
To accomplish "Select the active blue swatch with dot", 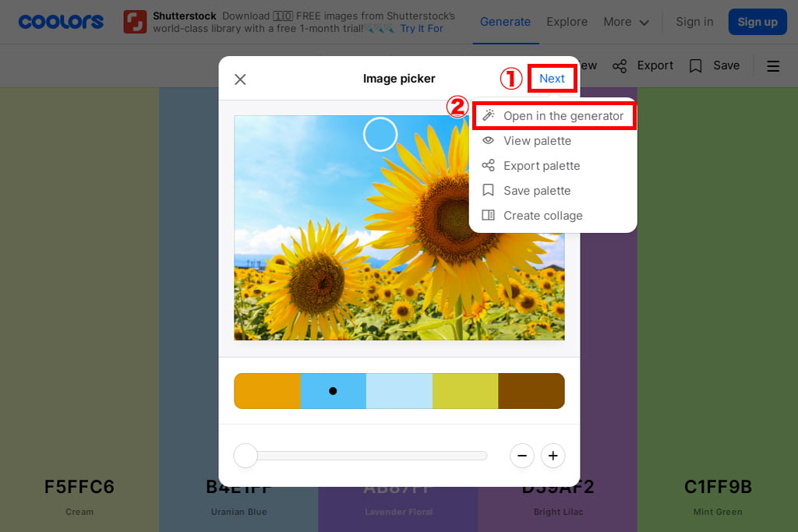I will (x=333, y=391).
